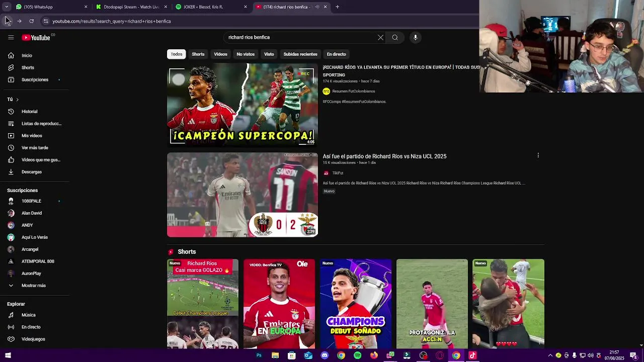This screenshot has width=644, height=362.
Task: Open Videojuegos under Explorar
Action: [34, 339]
